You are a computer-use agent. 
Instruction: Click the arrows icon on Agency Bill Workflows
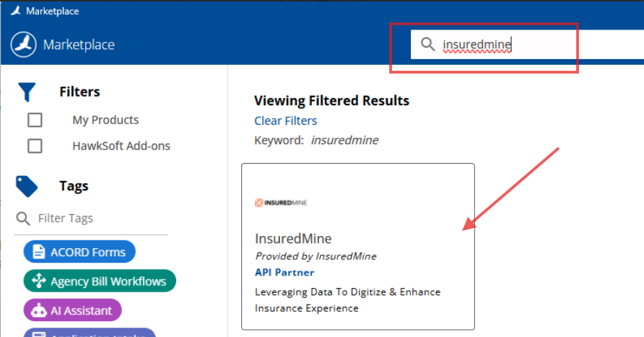[38, 281]
